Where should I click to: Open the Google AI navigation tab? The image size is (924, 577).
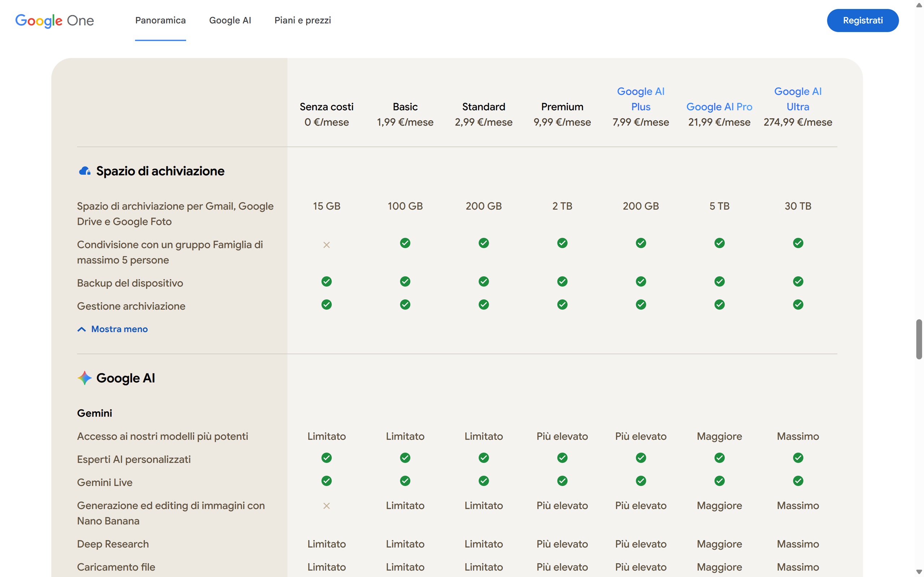230,21
